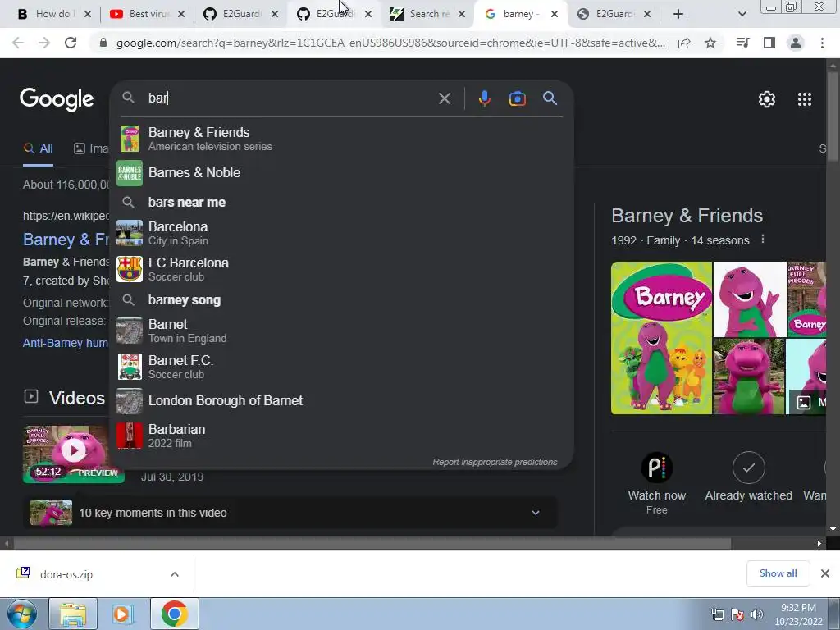This screenshot has width=840, height=630.
Task: Open Barney & Friends Wikipedia result link
Action: (66, 239)
